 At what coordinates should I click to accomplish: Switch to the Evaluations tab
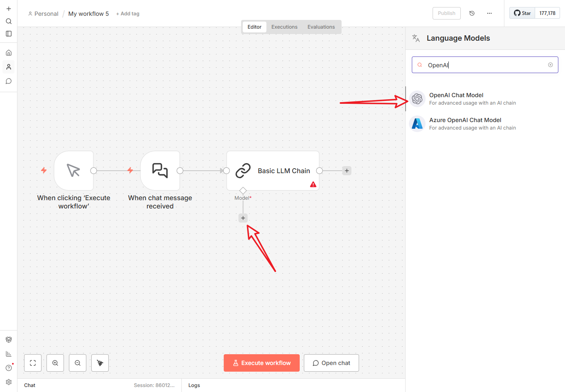click(x=321, y=27)
